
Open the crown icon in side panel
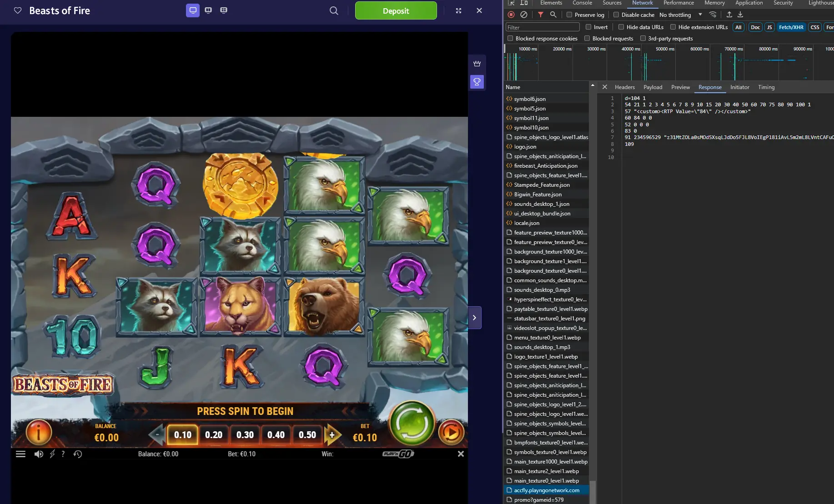click(x=477, y=64)
